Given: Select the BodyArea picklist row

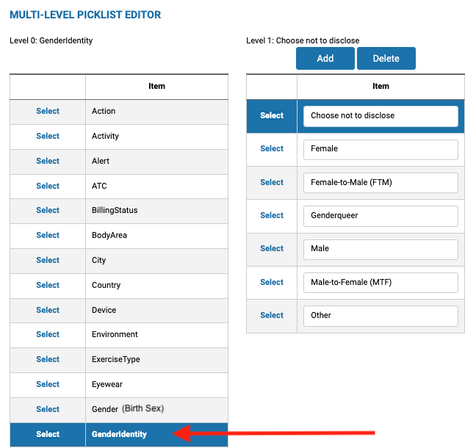Looking at the screenshot, I should tap(48, 235).
